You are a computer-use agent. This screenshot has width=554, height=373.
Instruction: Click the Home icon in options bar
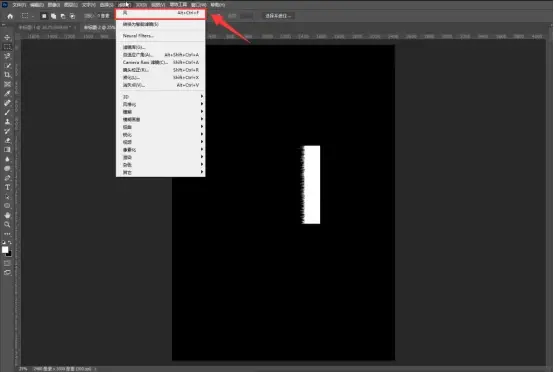10,16
